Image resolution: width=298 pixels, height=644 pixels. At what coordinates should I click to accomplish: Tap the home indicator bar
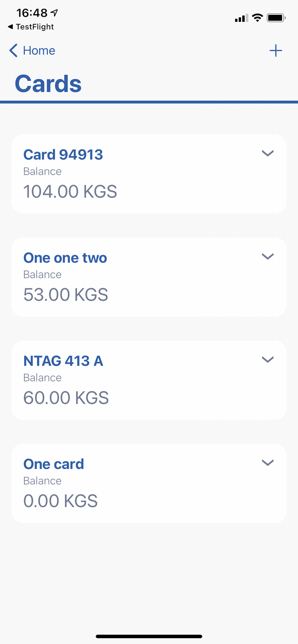point(149,636)
